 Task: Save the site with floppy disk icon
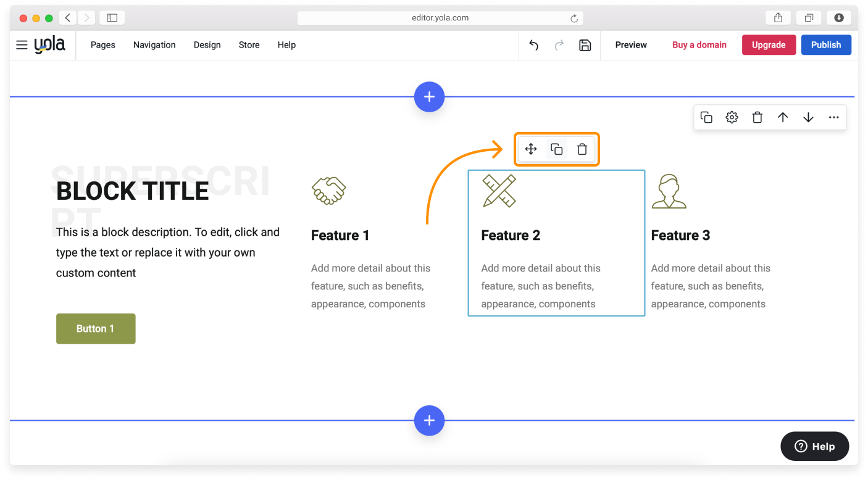[585, 45]
